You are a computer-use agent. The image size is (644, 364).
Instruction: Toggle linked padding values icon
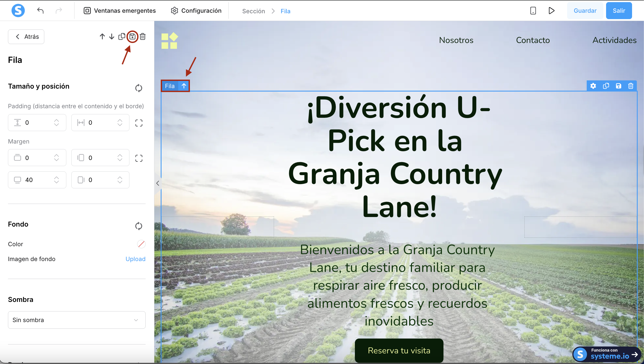point(139,123)
